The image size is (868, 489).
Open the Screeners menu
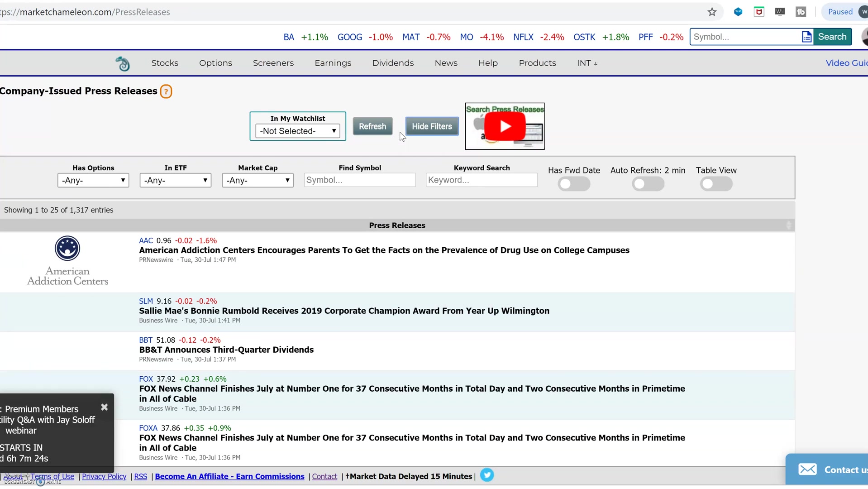pos(273,63)
